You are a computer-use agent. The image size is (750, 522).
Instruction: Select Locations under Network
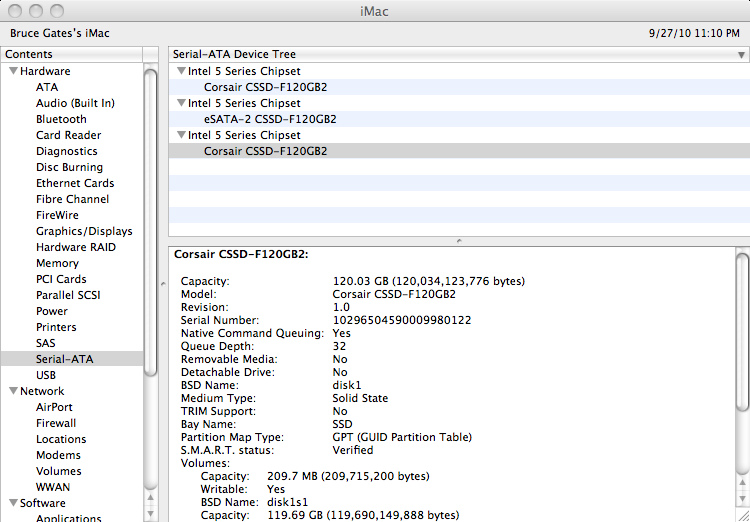coord(61,439)
